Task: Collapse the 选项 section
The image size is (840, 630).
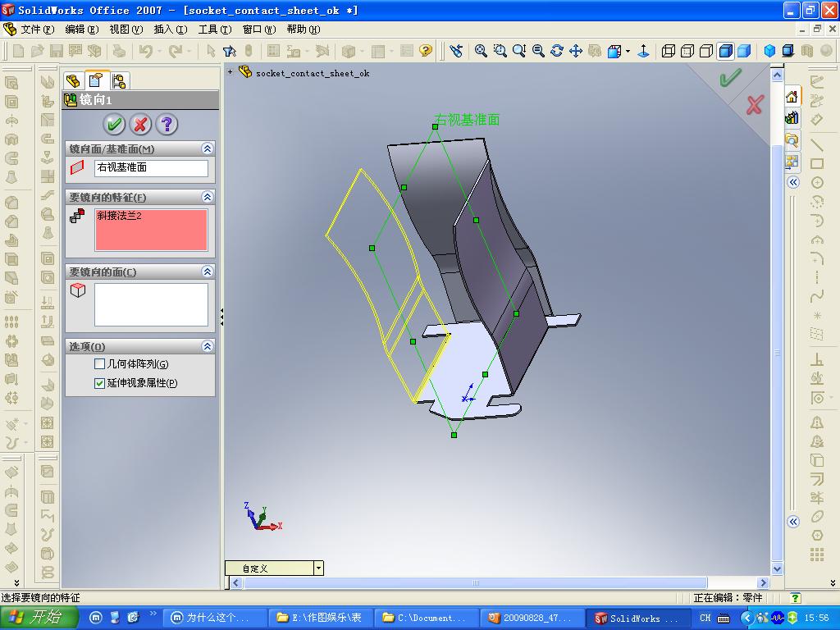Action: tap(208, 346)
